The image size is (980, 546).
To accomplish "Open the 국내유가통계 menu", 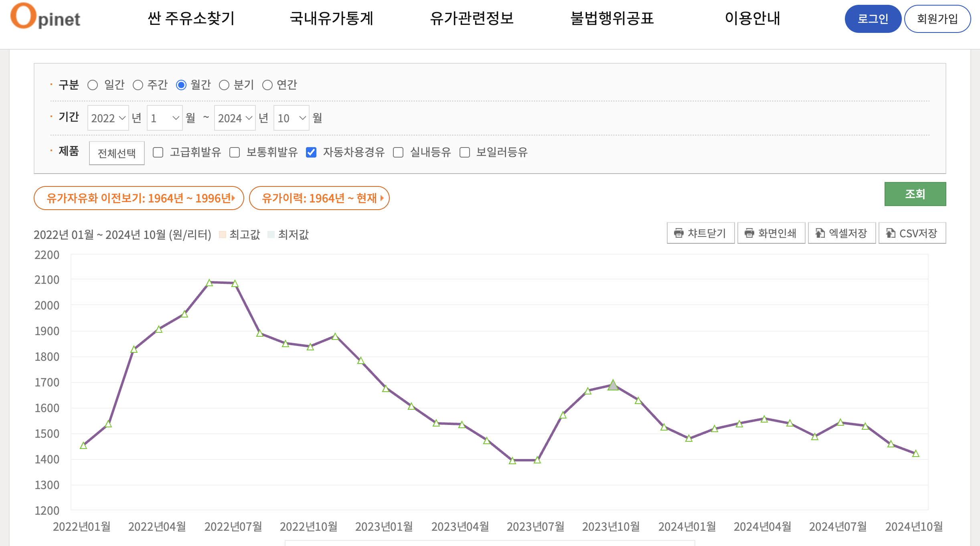I will 331,18.
